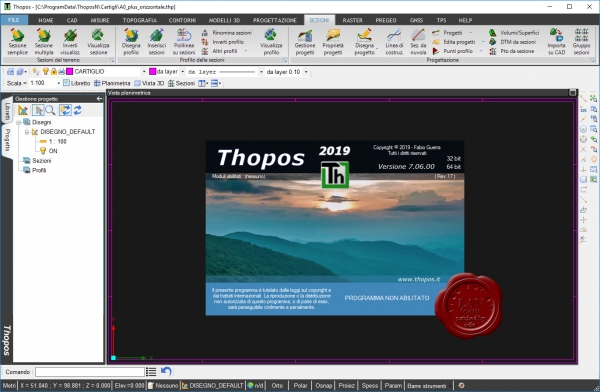
Task: Toggle Orto mode in the status bar
Action: pos(277,385)
